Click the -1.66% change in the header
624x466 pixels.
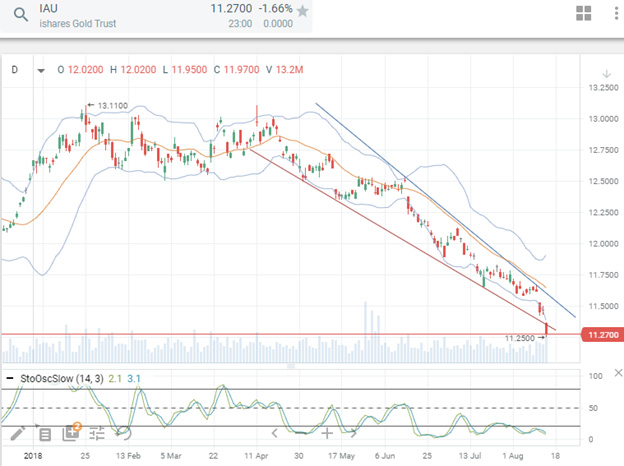[275, 8]
